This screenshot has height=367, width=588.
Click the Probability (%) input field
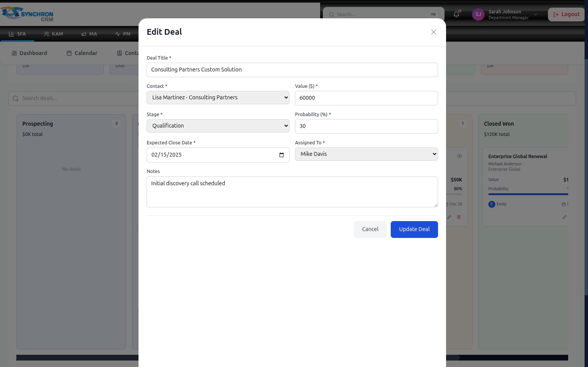pos(366,126)
